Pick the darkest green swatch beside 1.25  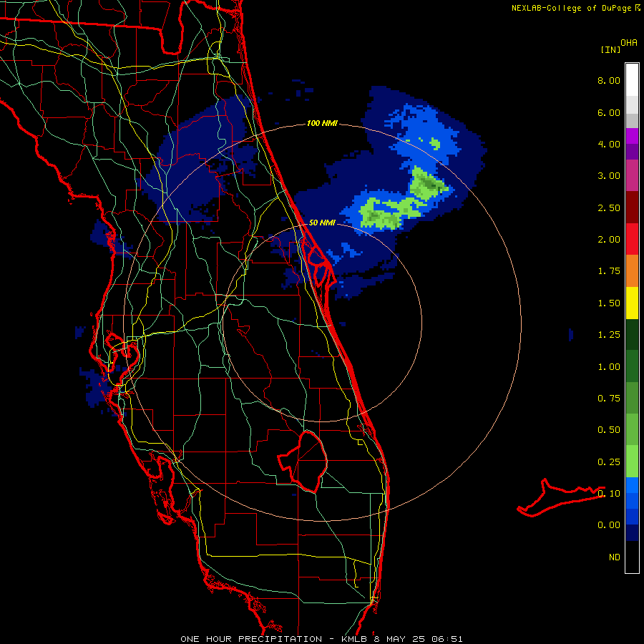tap(632, 334)
